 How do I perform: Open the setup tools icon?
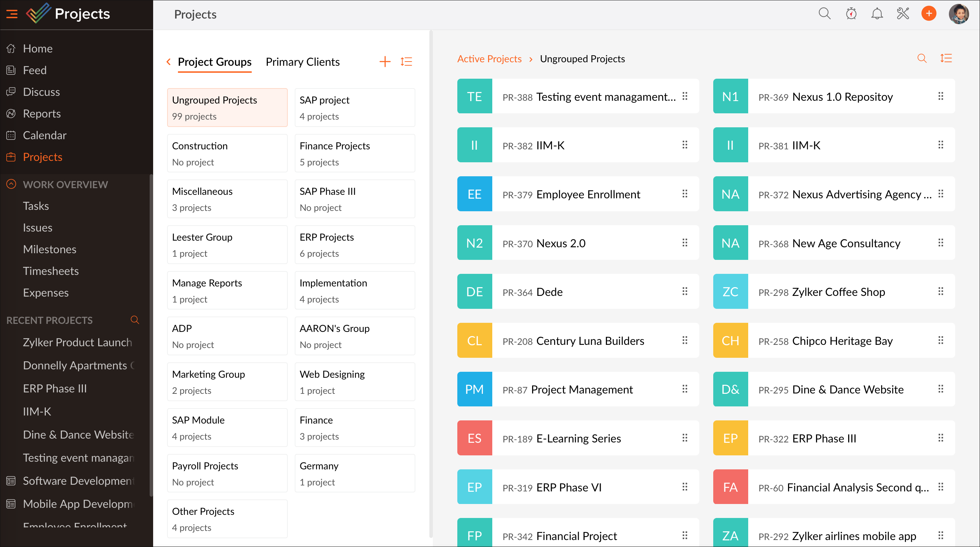(903, 14)
